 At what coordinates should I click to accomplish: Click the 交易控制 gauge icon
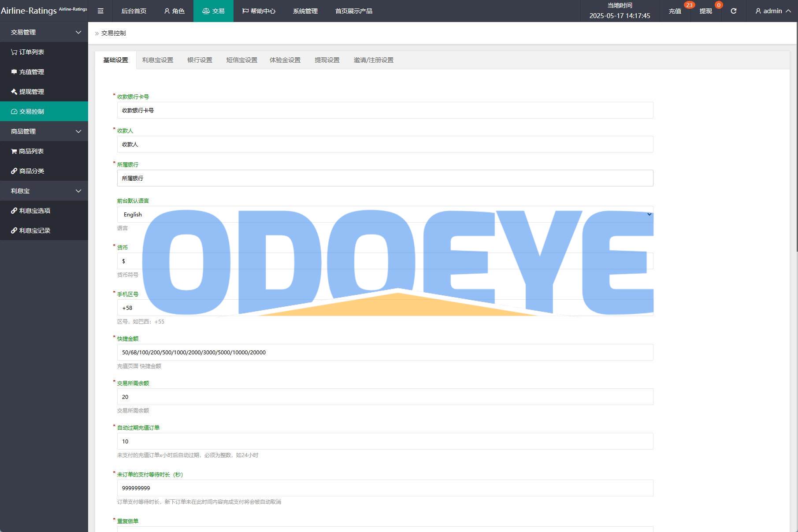tap(14, 112)
